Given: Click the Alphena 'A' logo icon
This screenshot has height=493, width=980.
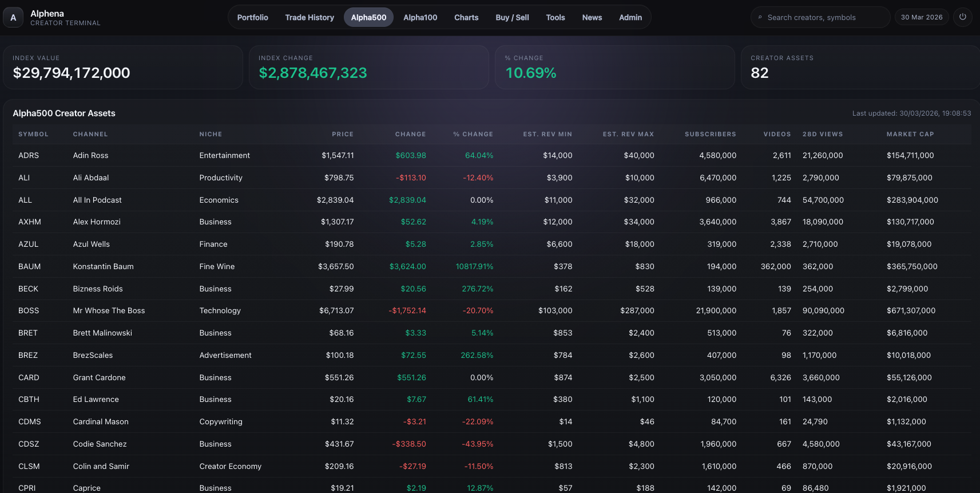Looking at the screenshot, I should point(13,18).
